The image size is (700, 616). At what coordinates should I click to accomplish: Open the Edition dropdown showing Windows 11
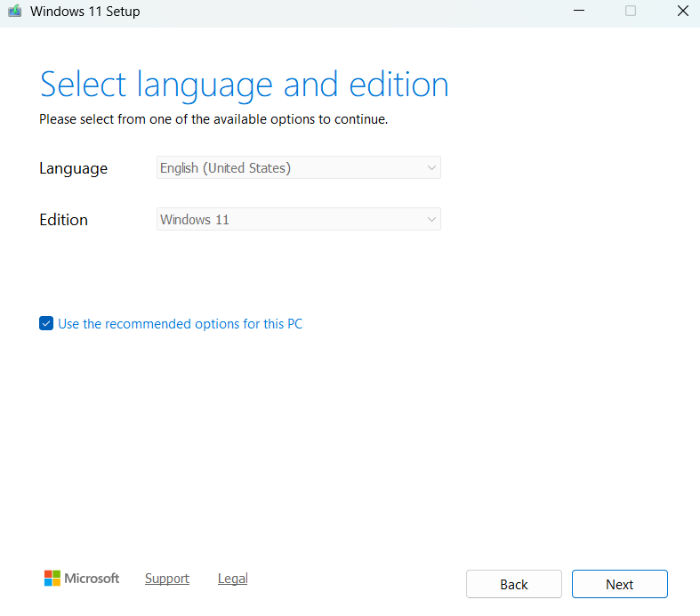tap(298, 219)
